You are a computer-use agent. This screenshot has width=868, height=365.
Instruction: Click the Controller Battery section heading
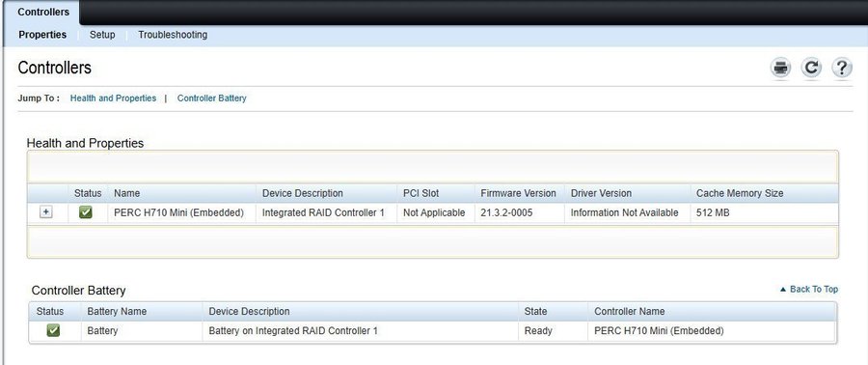pos(79,291)
